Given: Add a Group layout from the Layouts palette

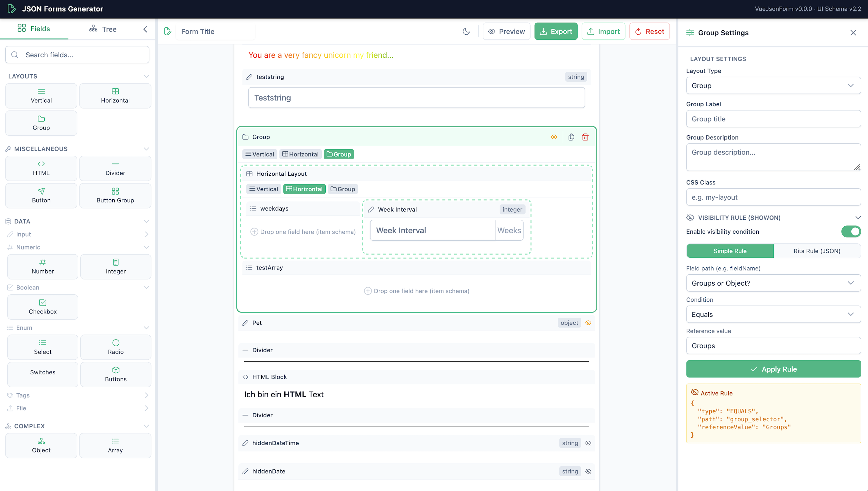Looking at the screenshot, I should 41,123.
